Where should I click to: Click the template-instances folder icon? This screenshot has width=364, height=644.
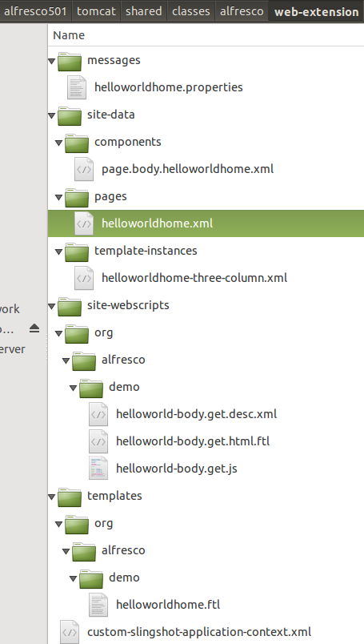[77, 252]
